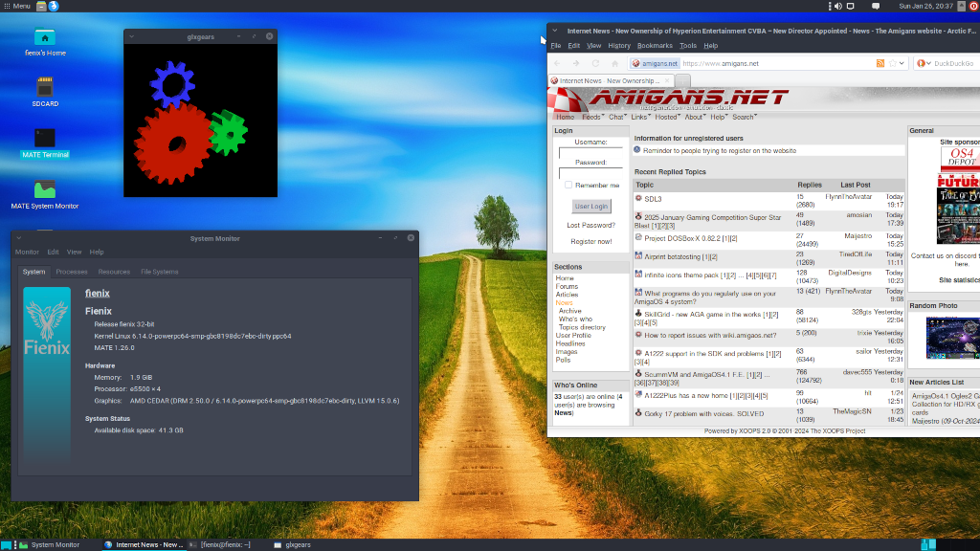The width and height of the screenshot is (980, 551).
Task: Expand the Feeds site menu
Action: [591, 117]
